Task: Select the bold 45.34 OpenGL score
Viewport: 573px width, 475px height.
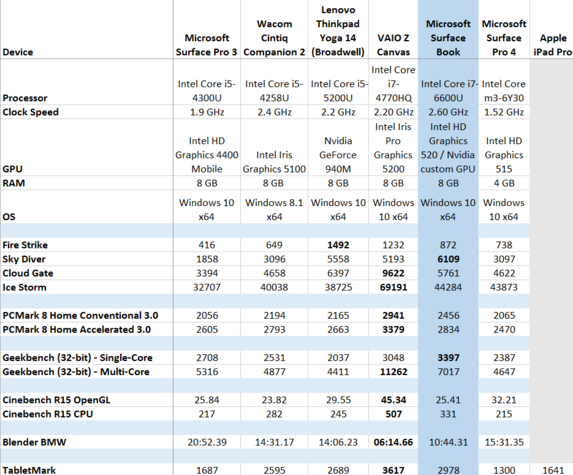Action: [393, 400]
